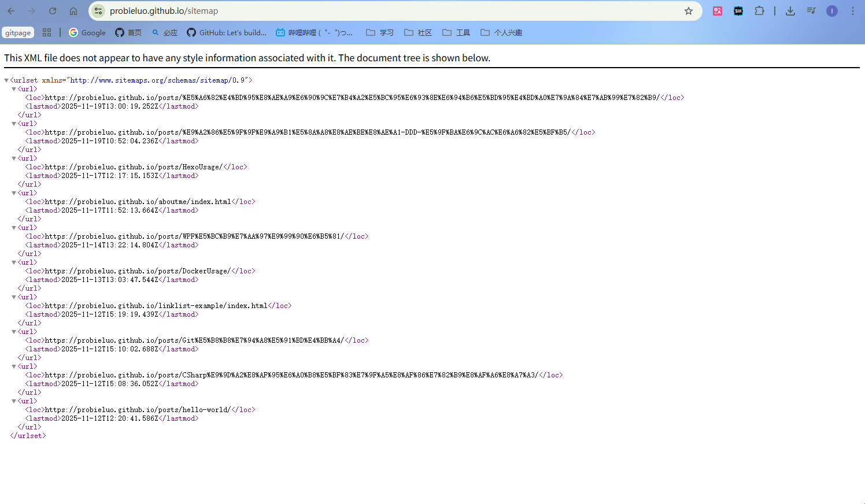The image size is (865, 504).
Task: Reload the sitemap page
Action: [x=53, y=11]
